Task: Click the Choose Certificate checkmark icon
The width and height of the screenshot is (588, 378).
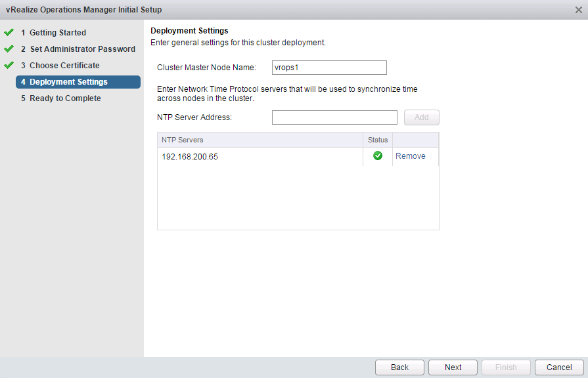Action: 9,65
